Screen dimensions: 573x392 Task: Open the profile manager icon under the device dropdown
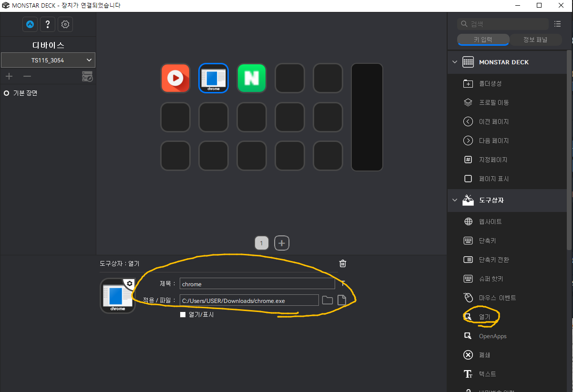click(87, 76)
